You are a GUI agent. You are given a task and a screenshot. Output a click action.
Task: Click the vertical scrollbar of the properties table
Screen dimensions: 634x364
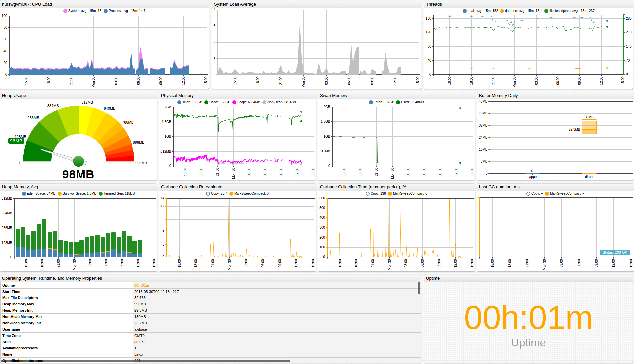point(419,288)
